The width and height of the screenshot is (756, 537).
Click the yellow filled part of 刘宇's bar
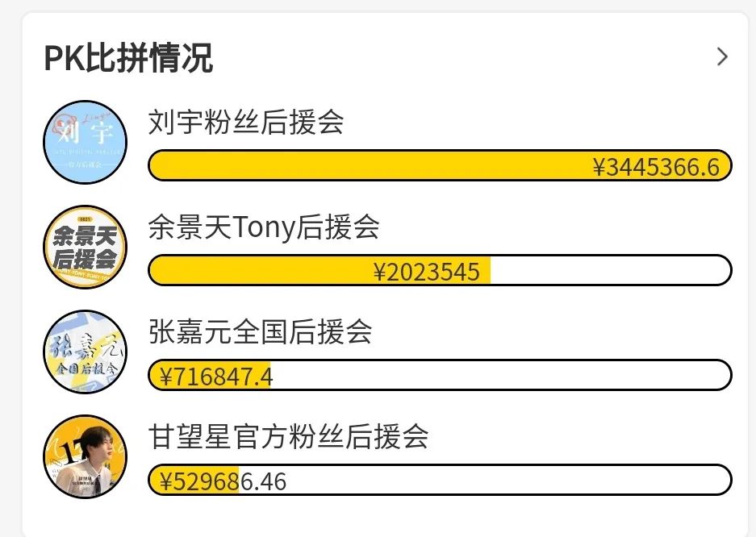pos(363,166)
